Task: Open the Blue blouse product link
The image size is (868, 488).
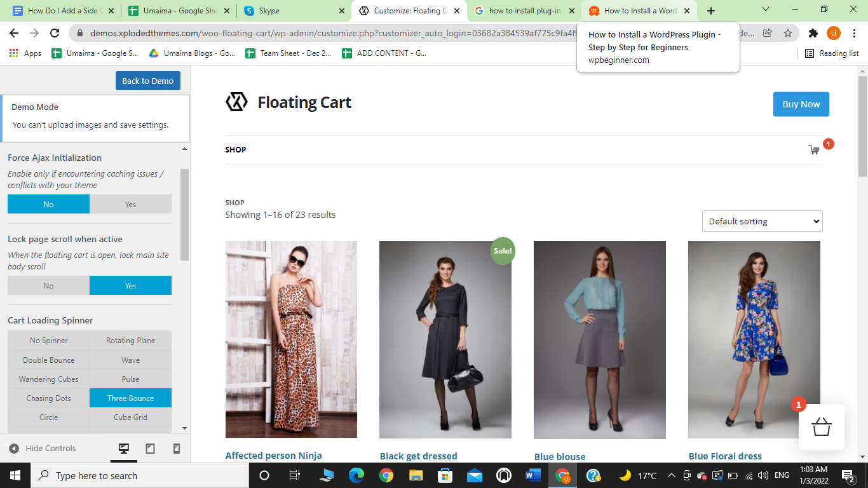Action: pyautogui.click(x=560, y=456)
